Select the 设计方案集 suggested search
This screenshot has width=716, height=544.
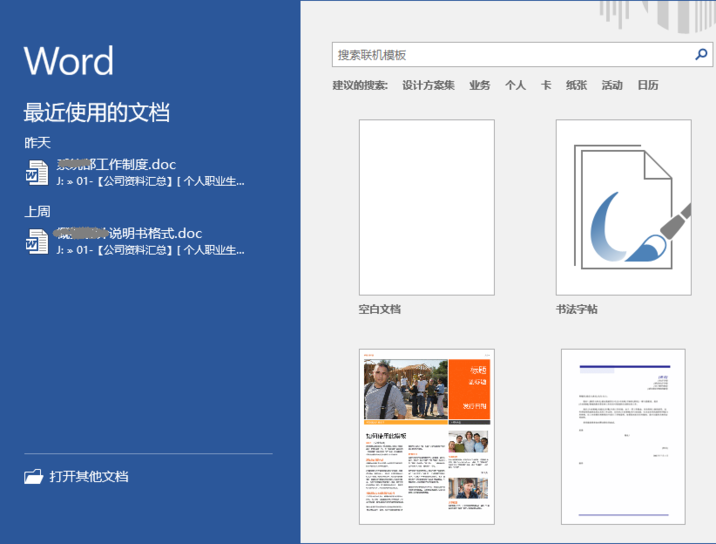[428, 86]
